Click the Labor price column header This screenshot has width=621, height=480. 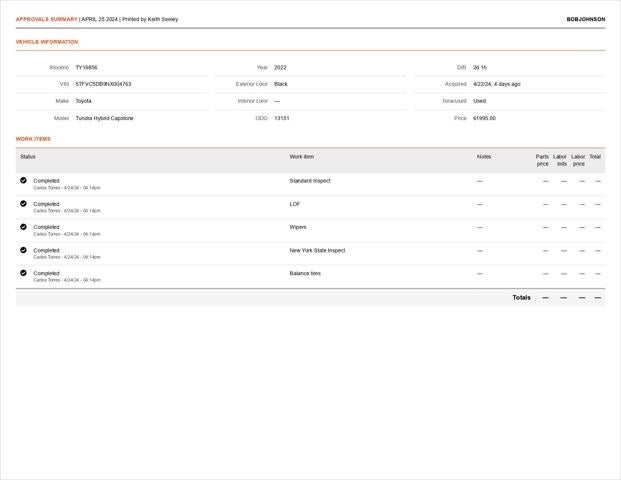[578, 160]
